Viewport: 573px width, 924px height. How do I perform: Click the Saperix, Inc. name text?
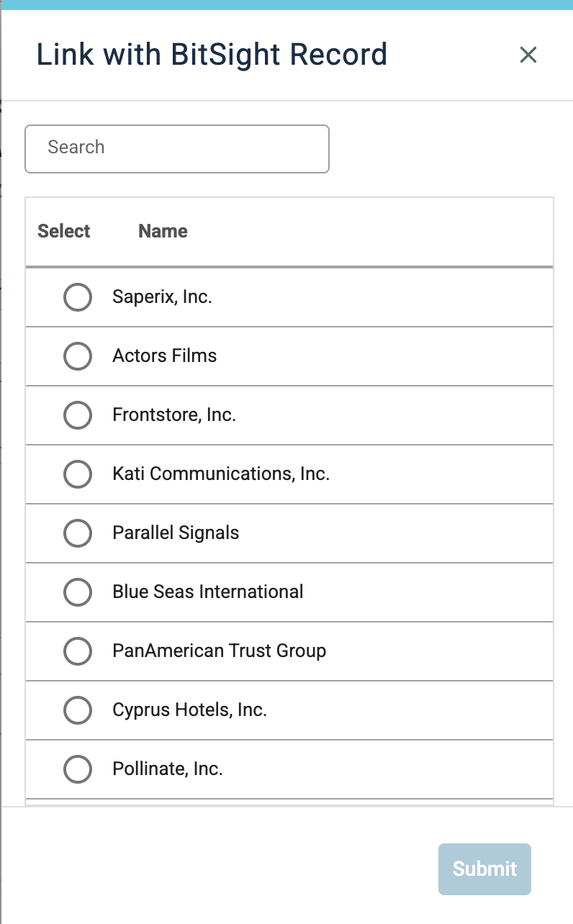(162, 297)
